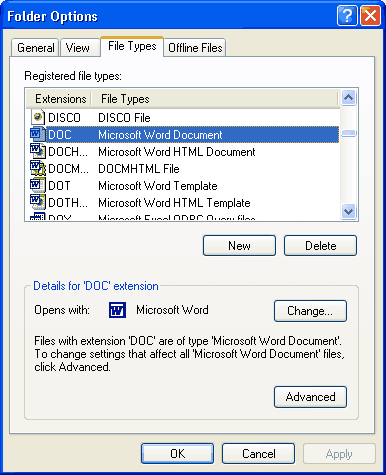Create a New file type

[239, 246]
